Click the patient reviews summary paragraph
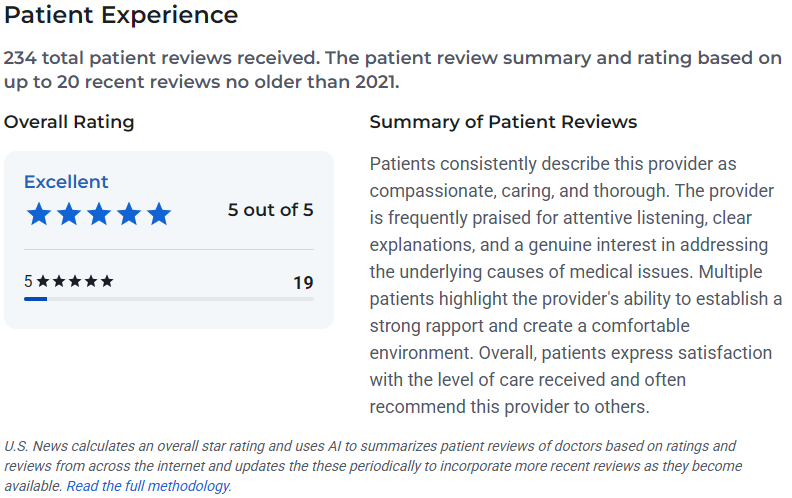Image resolution: width=792 pixels, height=498 pixels. (x=576, y=285)
